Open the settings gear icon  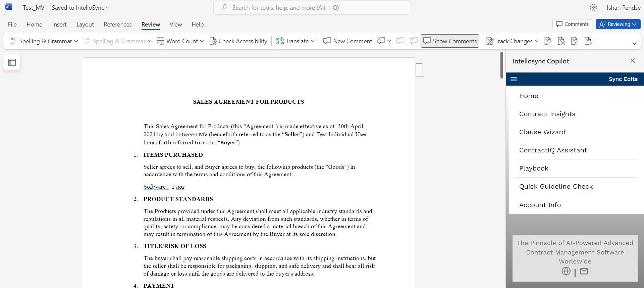(593, 7)
